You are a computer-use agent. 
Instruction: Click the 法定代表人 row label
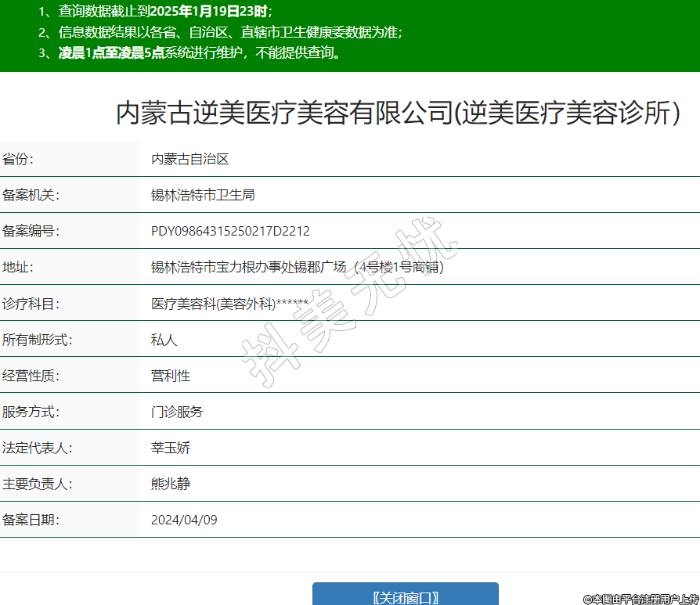coord(37,448)
